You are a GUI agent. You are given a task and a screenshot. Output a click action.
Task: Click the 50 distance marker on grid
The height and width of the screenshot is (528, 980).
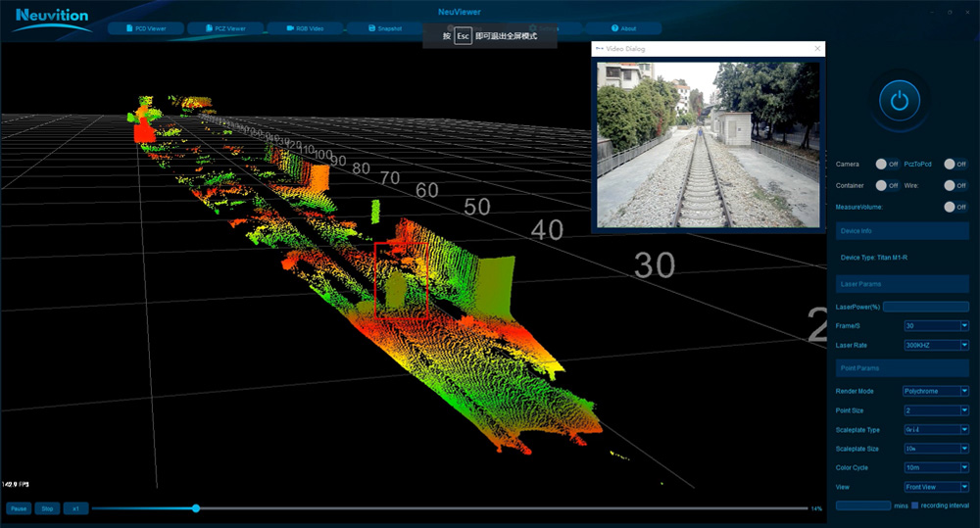tap(477, 207)
